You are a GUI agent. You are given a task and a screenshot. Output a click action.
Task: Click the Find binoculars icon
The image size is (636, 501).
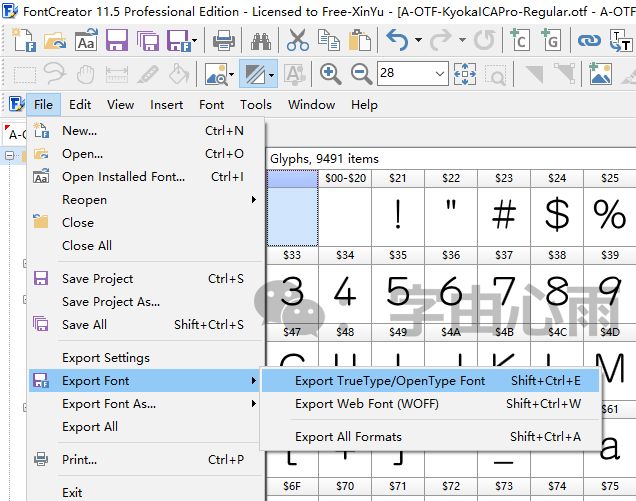[261, 40]
